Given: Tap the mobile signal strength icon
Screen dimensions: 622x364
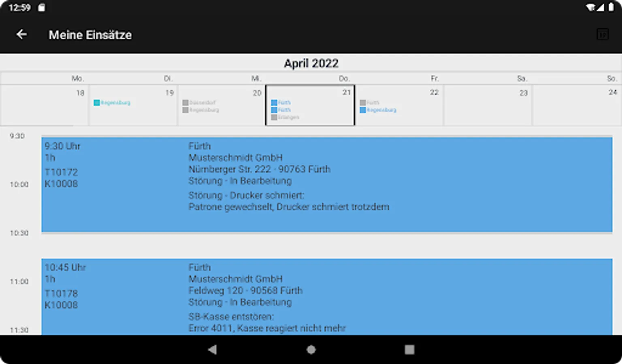Looking at the screenshot, I should (601, 7).
